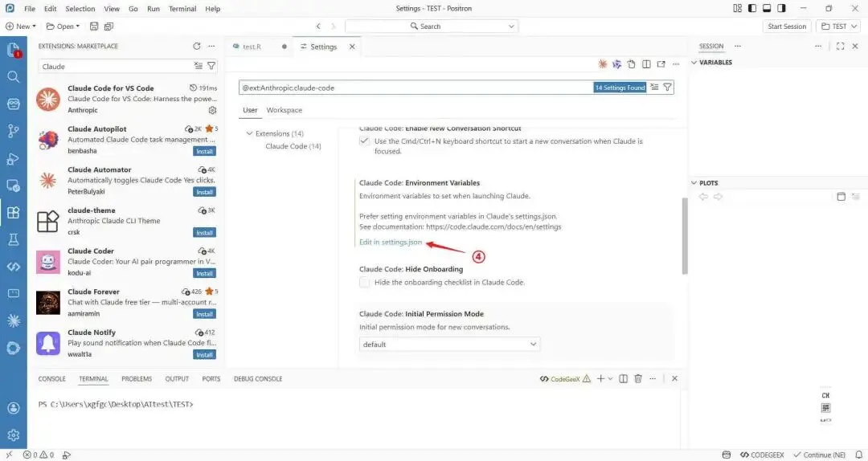Click the Start Session button
This screenshot has width=868, height=461.
click(787, 26)
